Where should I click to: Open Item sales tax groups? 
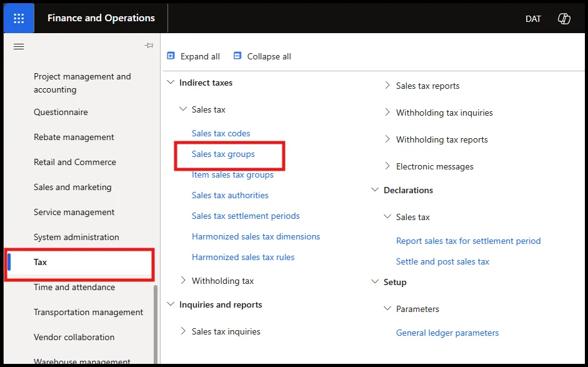tap(232, 174)
